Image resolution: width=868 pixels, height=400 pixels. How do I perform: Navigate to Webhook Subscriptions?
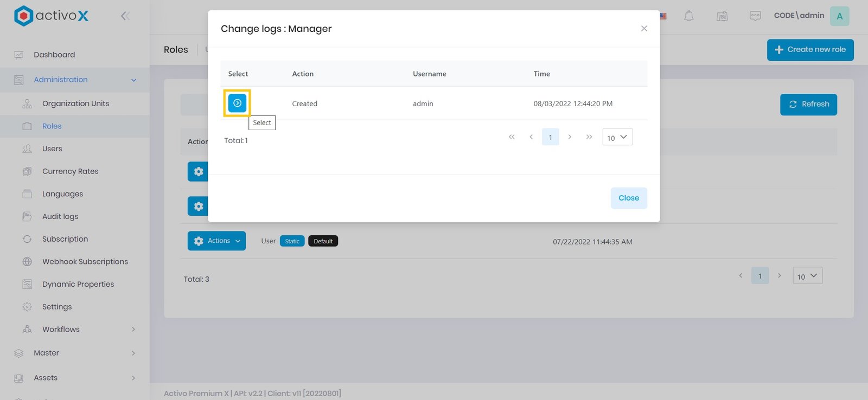[x=85, y=262]
